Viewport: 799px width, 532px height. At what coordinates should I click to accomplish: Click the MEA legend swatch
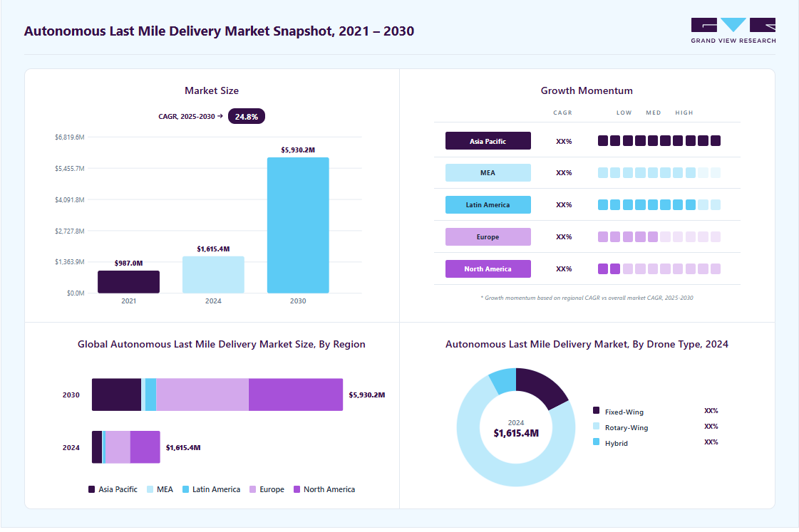tap(150, 489)
